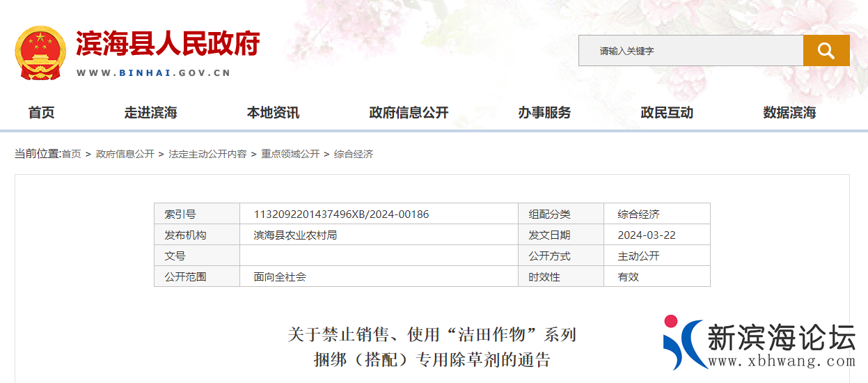This screenshot has width=868, height=383.
Task: Open the 数据滨海 navigation item
Action: 789,113
